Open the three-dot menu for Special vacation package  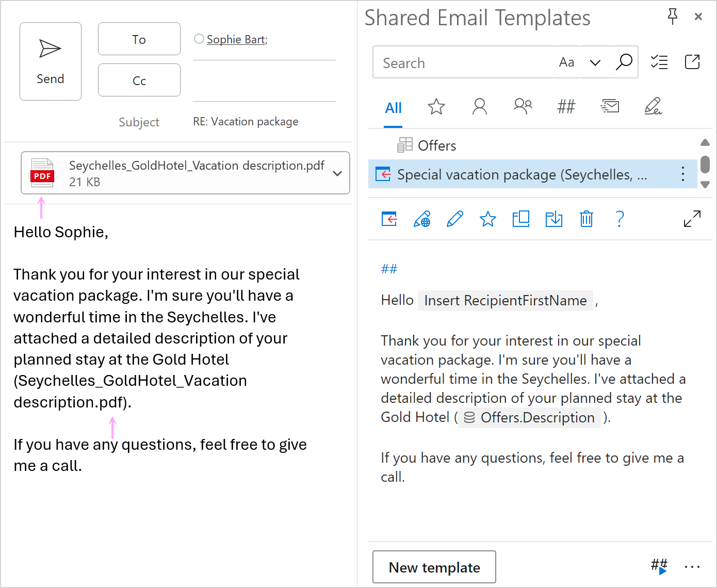pyautogui.click(x=683, y=174)
